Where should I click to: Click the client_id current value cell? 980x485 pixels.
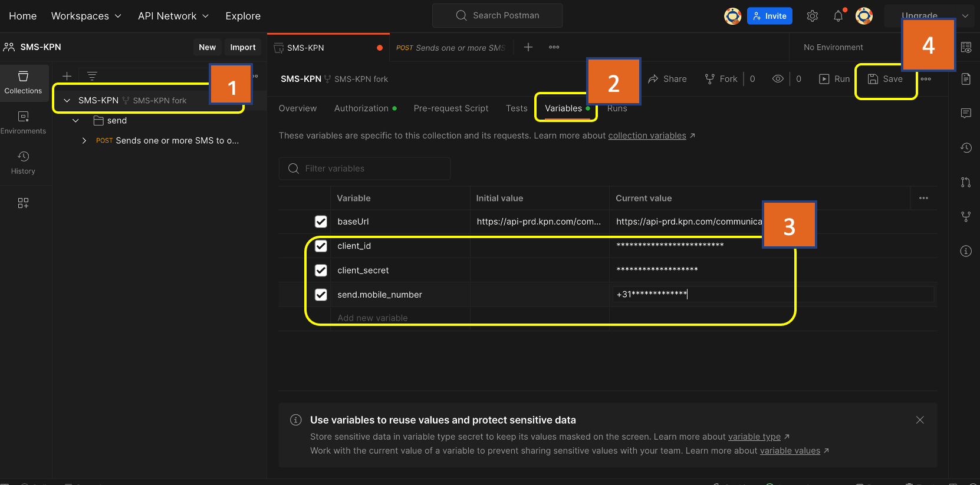point(772,246)
